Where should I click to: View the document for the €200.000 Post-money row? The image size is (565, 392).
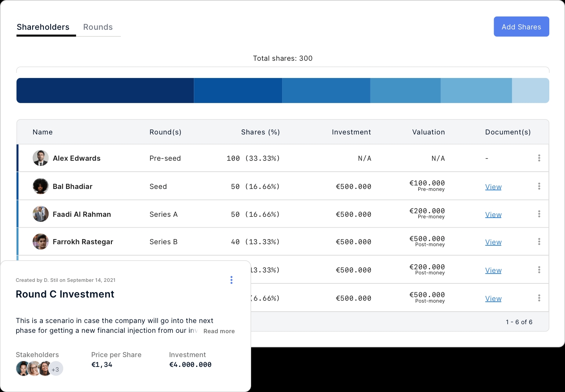point(493,270)
